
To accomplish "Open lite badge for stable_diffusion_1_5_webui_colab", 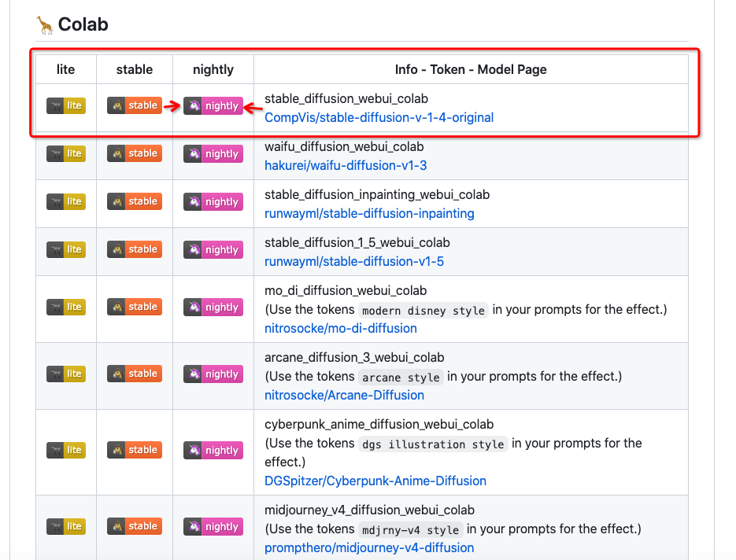I will pos(66,249).
